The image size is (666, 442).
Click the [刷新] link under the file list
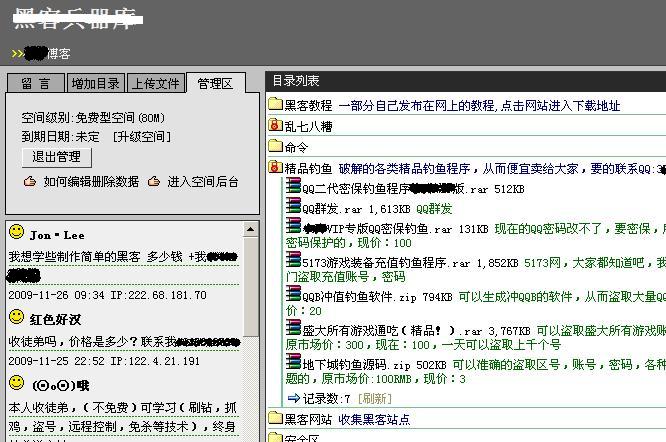(375, 398)
